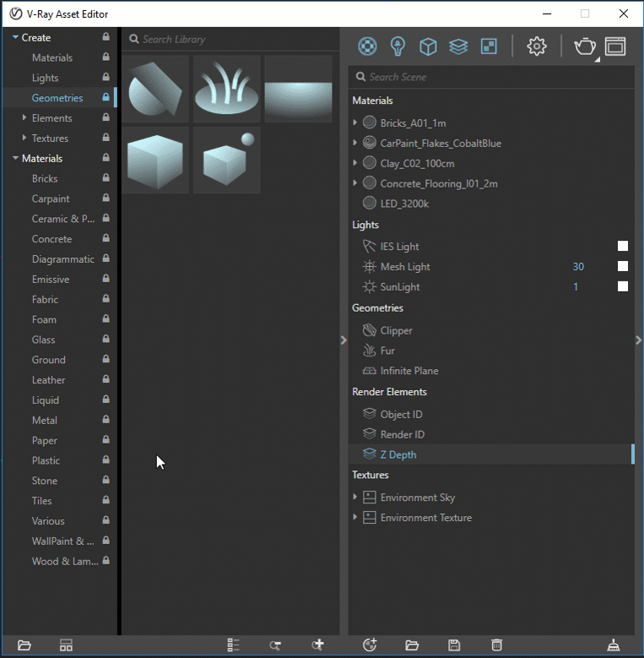Select Carpaint material library
This screenshot has width=644, height=658.
(51, 198)
